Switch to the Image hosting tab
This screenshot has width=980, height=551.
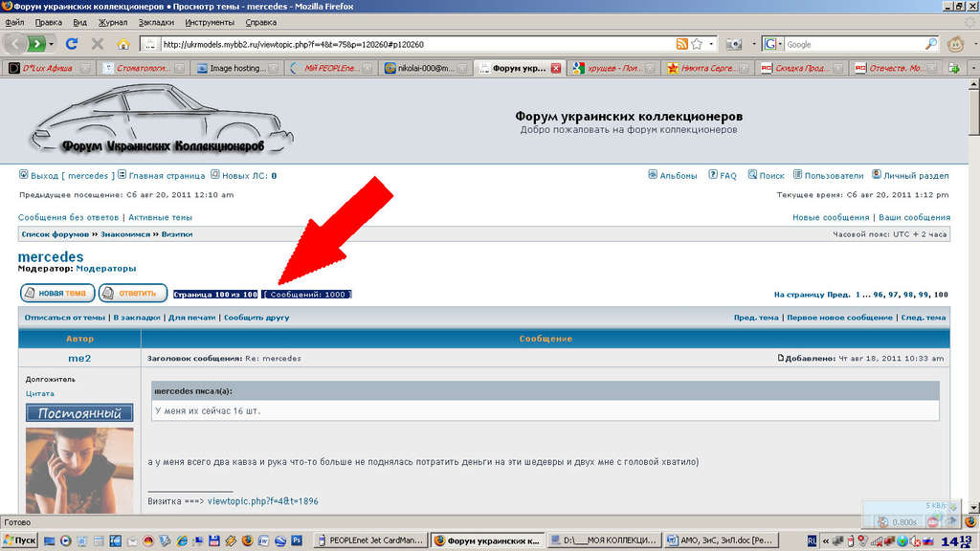[x=237, y=68]
